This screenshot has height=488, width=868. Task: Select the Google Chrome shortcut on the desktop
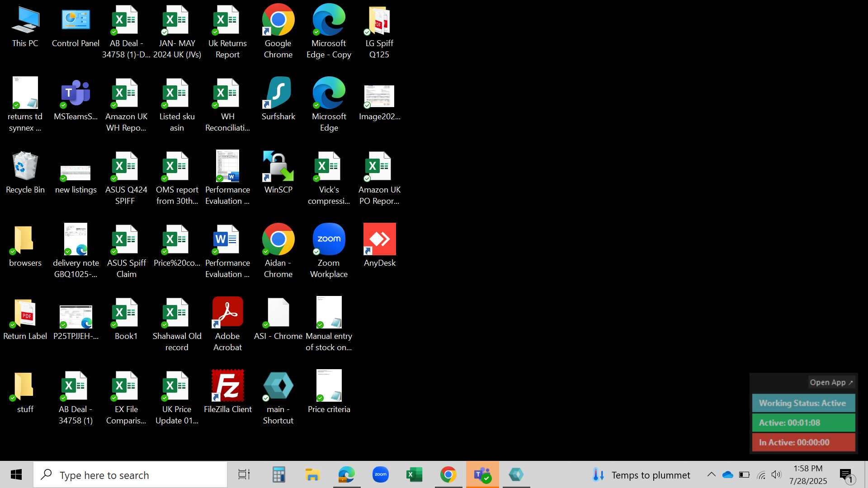[278, 32]
